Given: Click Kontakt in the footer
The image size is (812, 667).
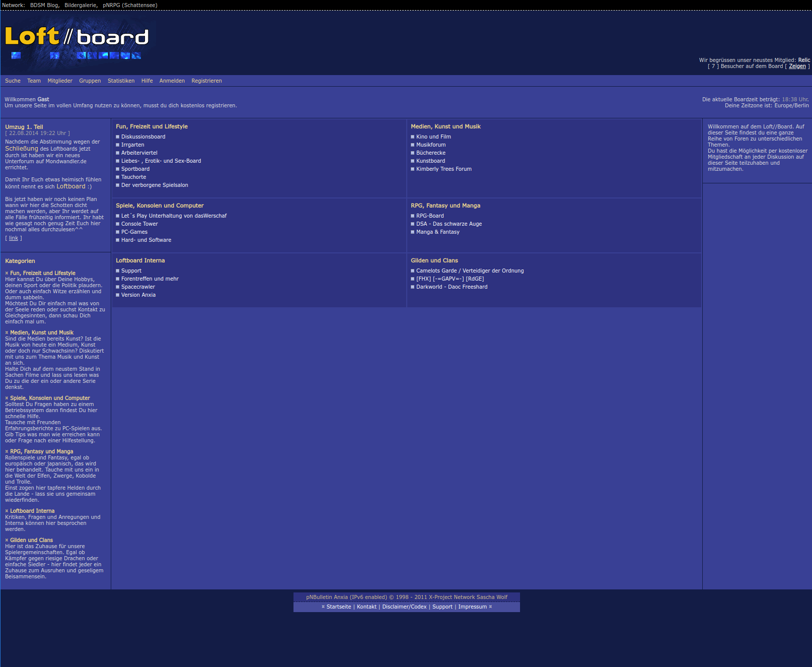Looking at the screenshot, I should point(366,607).
